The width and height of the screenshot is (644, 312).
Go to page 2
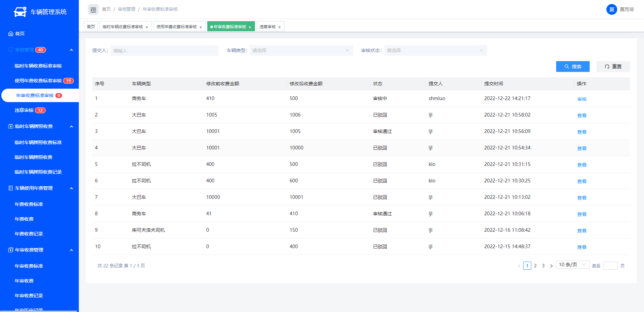535,266
